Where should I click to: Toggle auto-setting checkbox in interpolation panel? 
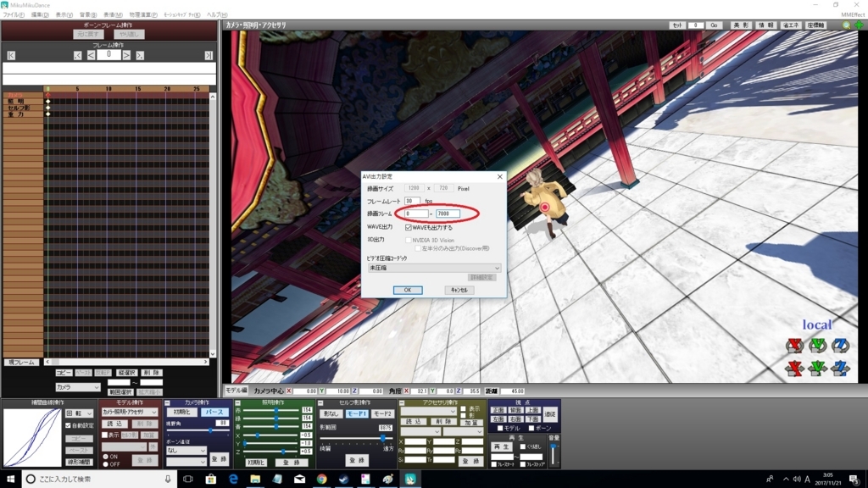coord(68,425)
